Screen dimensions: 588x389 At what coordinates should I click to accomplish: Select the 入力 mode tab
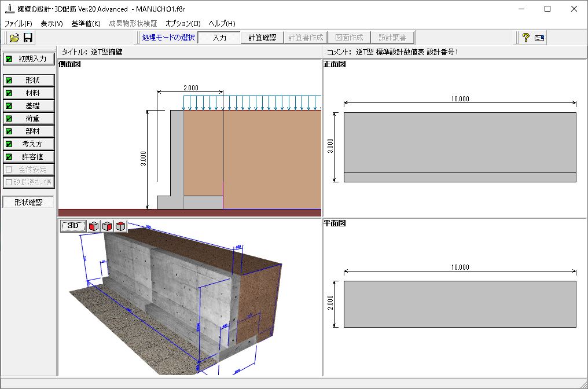(x=219, y=38)
